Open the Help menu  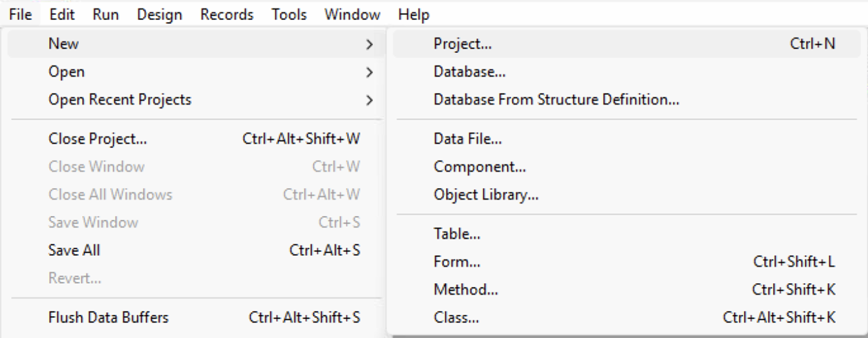click(414, 14)
